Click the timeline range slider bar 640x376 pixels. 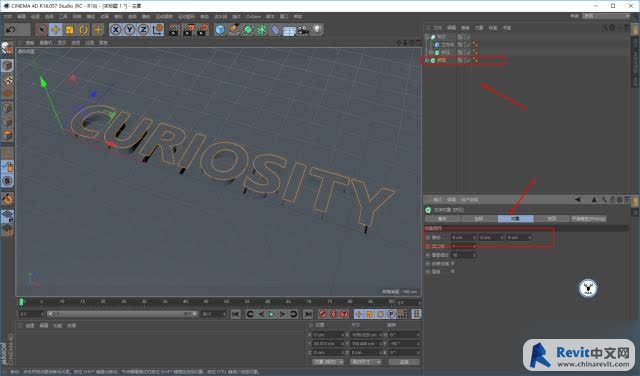(122, 314)
